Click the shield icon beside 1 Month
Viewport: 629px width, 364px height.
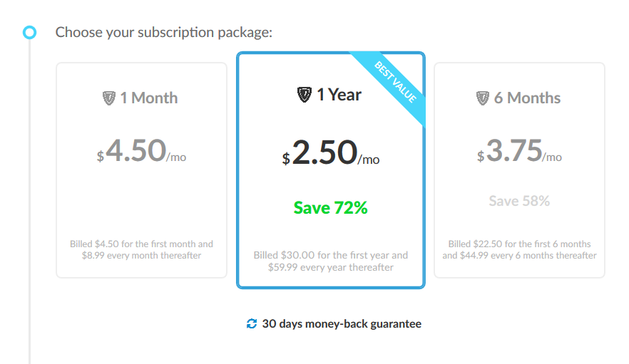[109, 98]
